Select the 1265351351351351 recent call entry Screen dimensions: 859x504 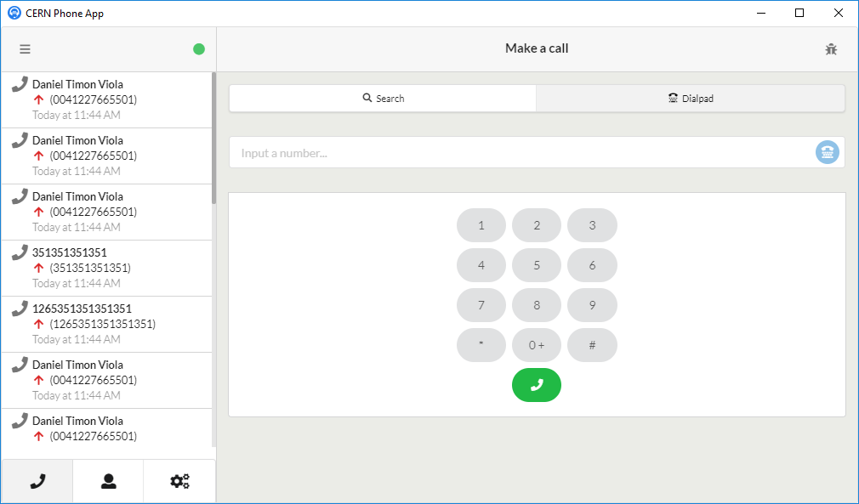coord(106,324)
